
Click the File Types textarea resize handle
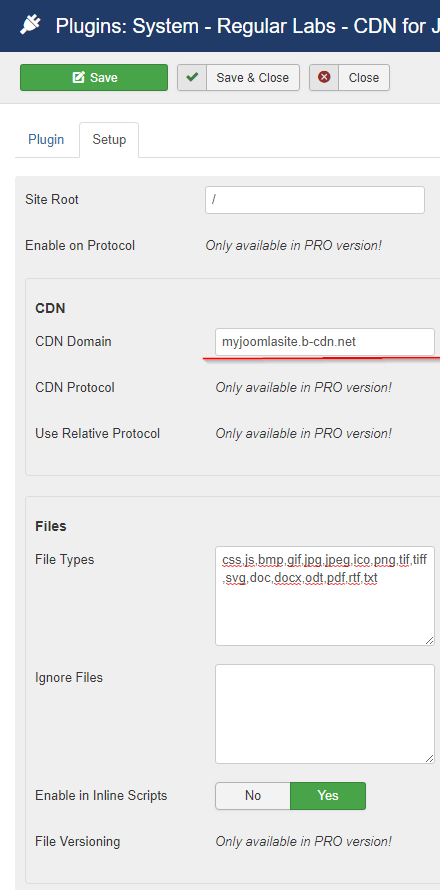click(x=430, y=640)
